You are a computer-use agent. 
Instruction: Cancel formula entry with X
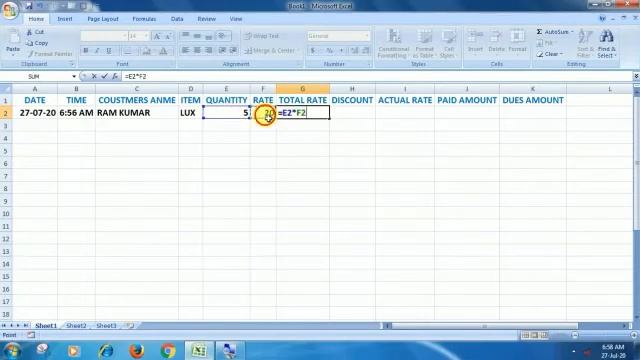[x=94, y=76]
